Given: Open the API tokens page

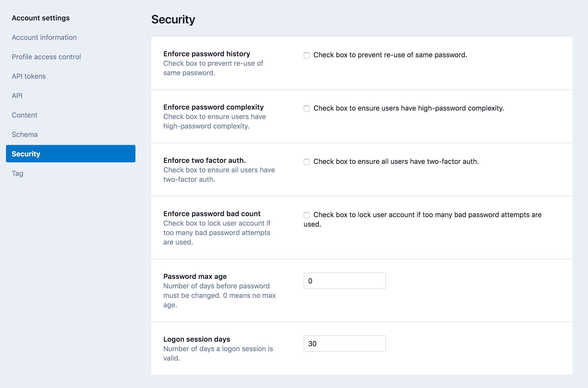Looking at the screenshot, I should coord(29,76).
